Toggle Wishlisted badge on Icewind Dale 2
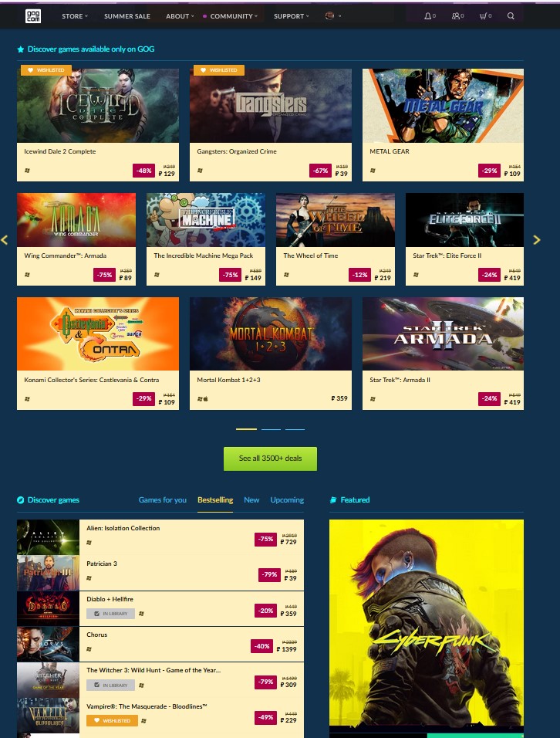560x738 pixels. [x=46, y=70]
